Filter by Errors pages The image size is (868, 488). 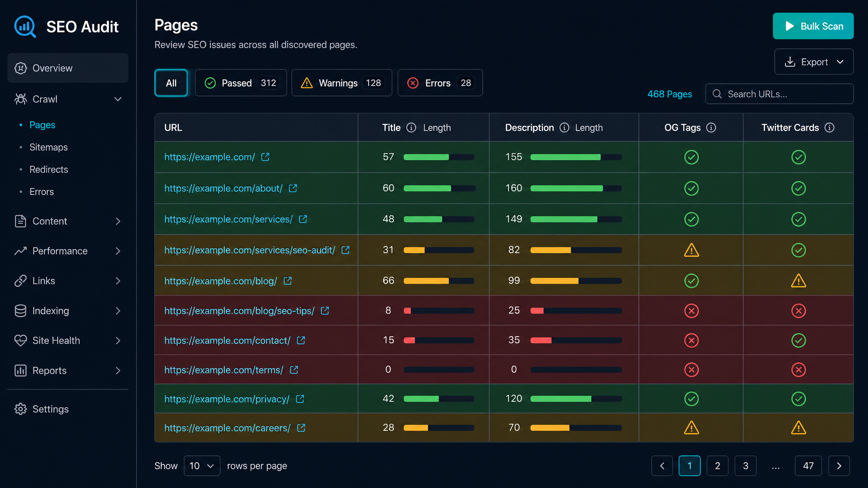tap(440, 83)
